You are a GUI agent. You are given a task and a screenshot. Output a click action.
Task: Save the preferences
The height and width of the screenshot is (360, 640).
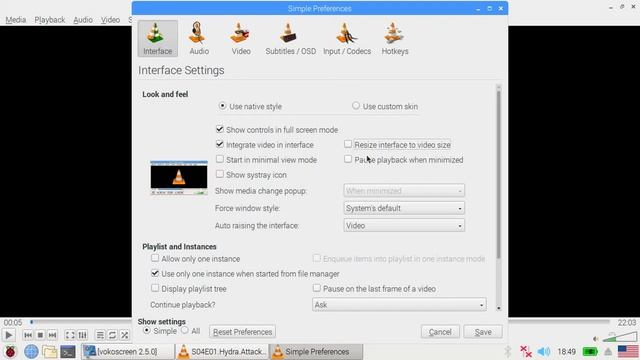click(x=483, y=331)
